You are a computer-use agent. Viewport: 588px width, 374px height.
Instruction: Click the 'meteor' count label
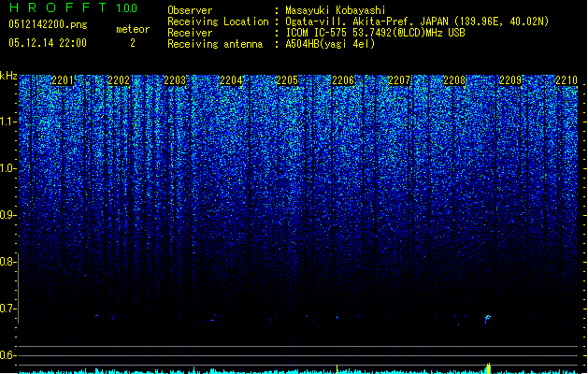pos(133,29)
